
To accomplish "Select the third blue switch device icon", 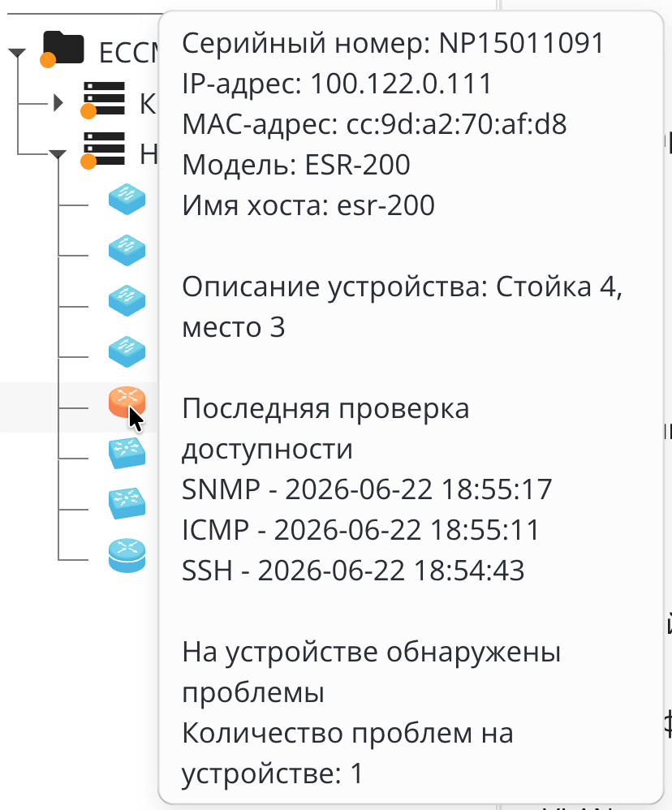I will click(x=127, y=300).
